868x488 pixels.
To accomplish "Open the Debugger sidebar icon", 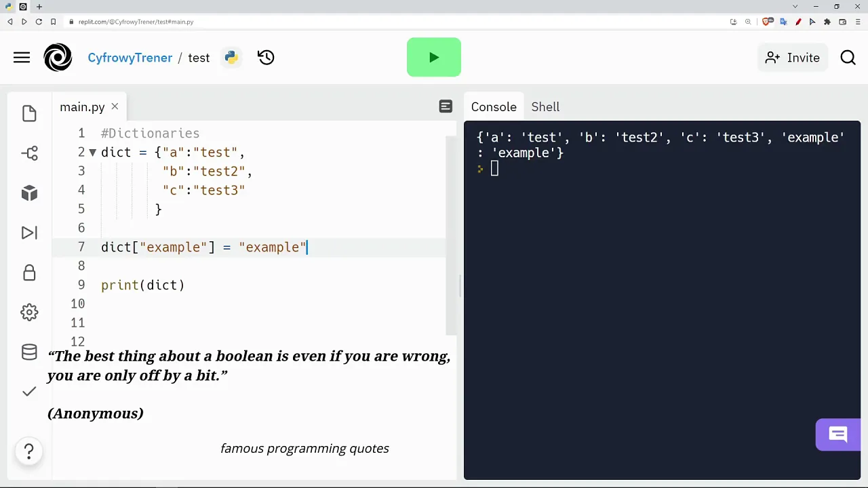I will coord(29,232).
